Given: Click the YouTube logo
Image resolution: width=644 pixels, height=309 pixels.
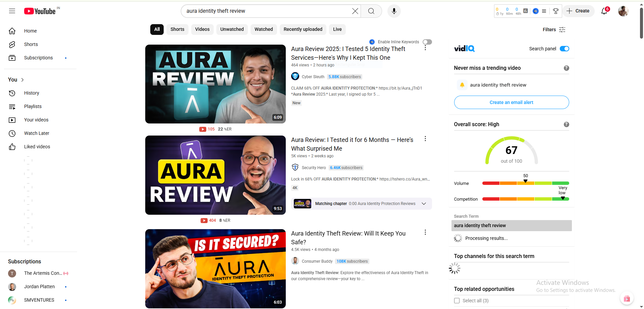Looking at the screenshot, I should click(40, 11).
